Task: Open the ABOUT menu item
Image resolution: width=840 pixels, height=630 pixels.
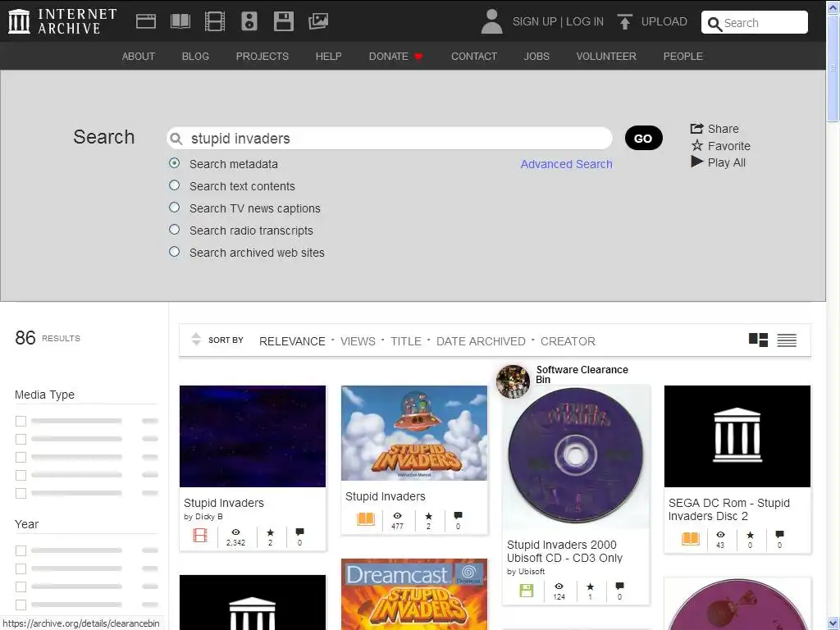Action: 138,57
